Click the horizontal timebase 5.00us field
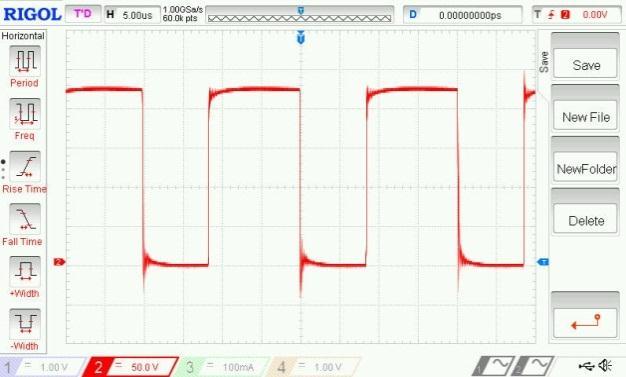The height and width of the screenshot is (377, 626). pos(132,15)
